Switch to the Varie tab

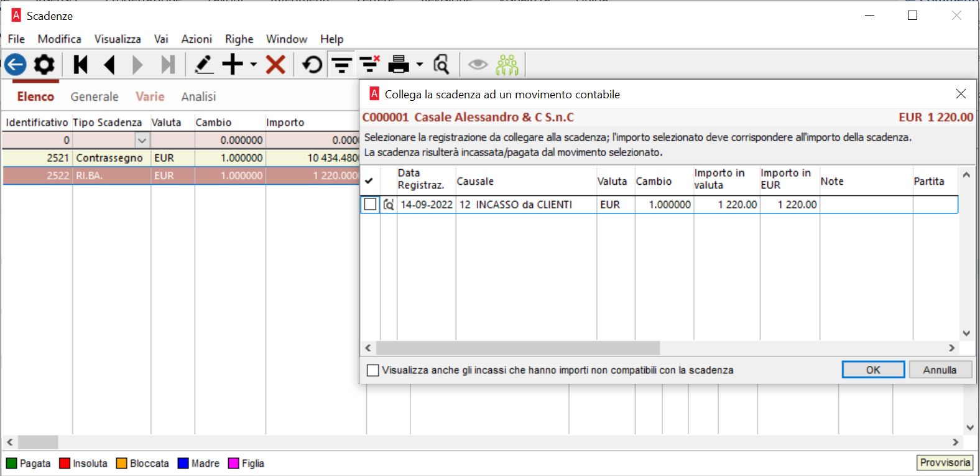(x=150, y=96)
